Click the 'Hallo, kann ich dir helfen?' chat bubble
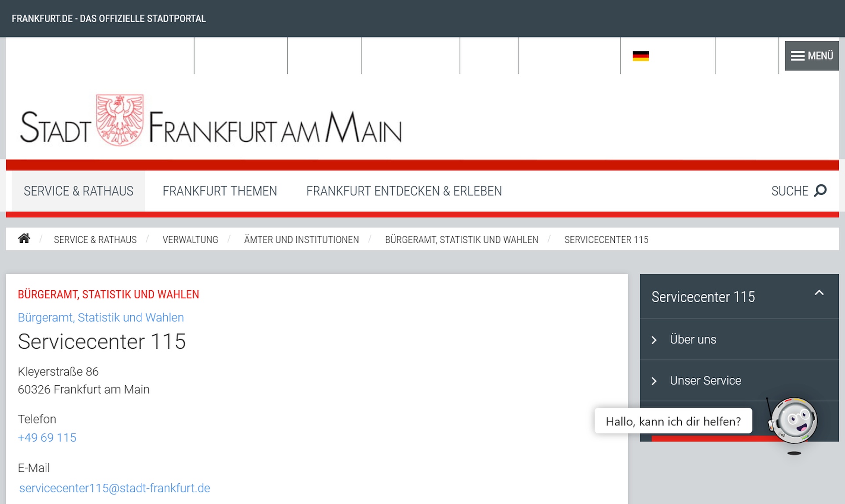 673,421
